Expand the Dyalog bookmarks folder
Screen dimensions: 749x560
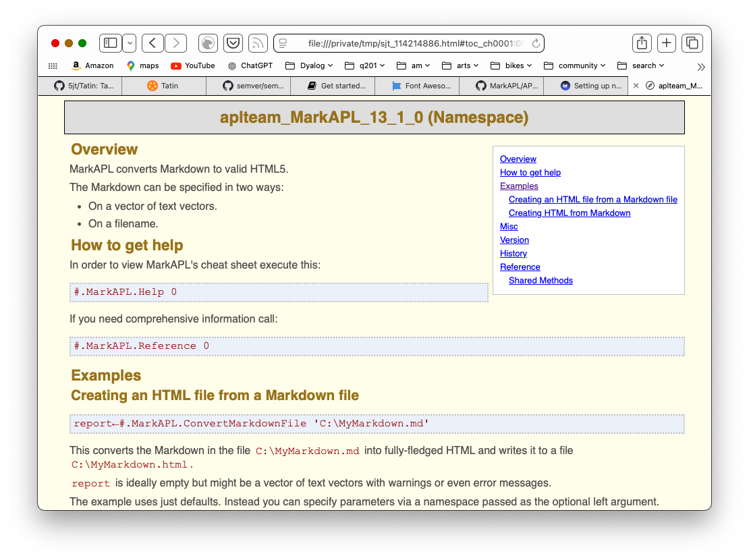[x=309, y=65]
